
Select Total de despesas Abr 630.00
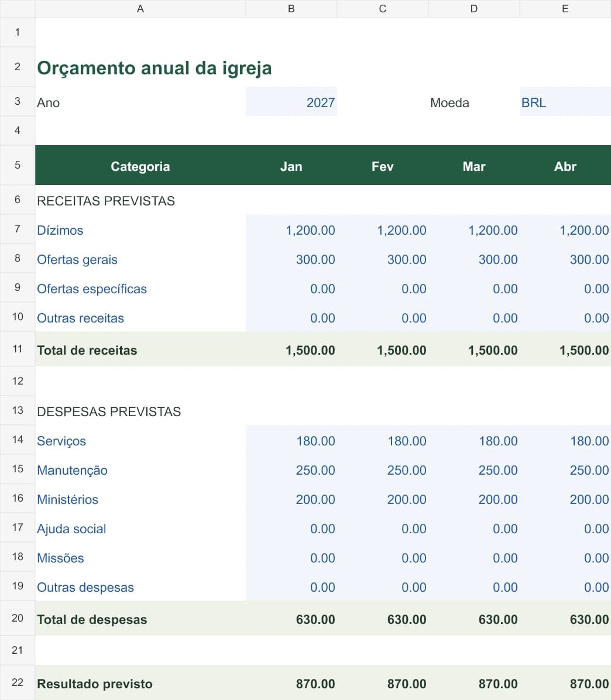pos(565,619)
